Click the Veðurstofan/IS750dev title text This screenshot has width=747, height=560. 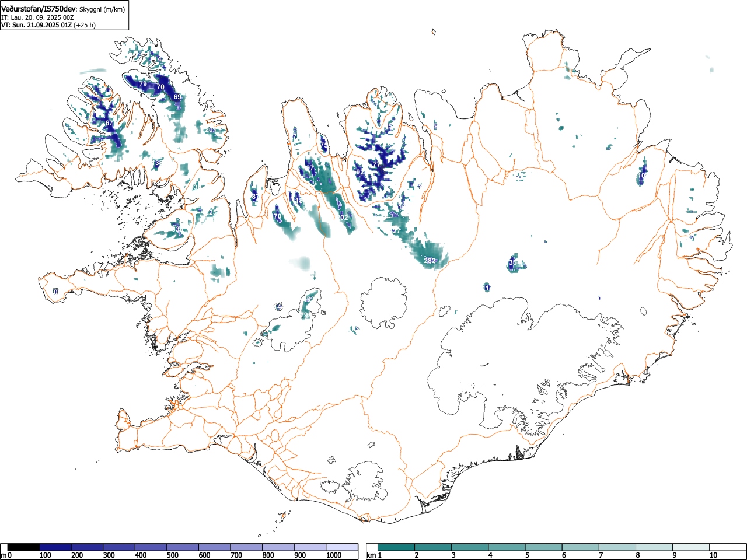tap(39, 9)
